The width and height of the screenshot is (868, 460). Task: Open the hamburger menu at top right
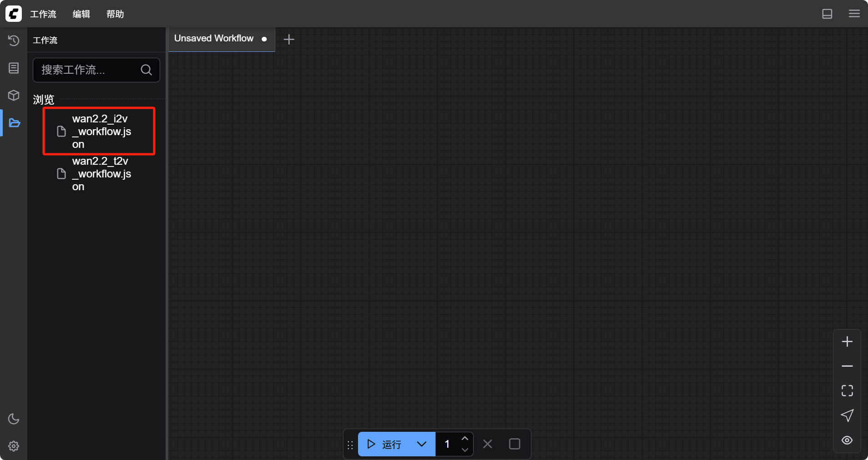854,14
